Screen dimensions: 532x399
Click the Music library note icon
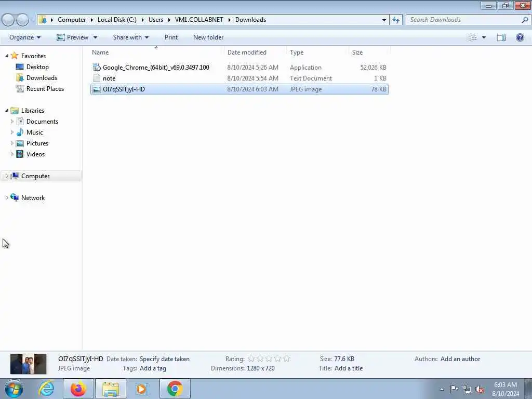(20, 132)
